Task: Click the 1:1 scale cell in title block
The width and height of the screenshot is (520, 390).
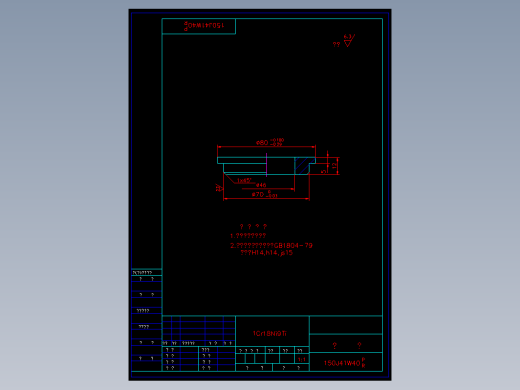Action: [x=302, y=360]
